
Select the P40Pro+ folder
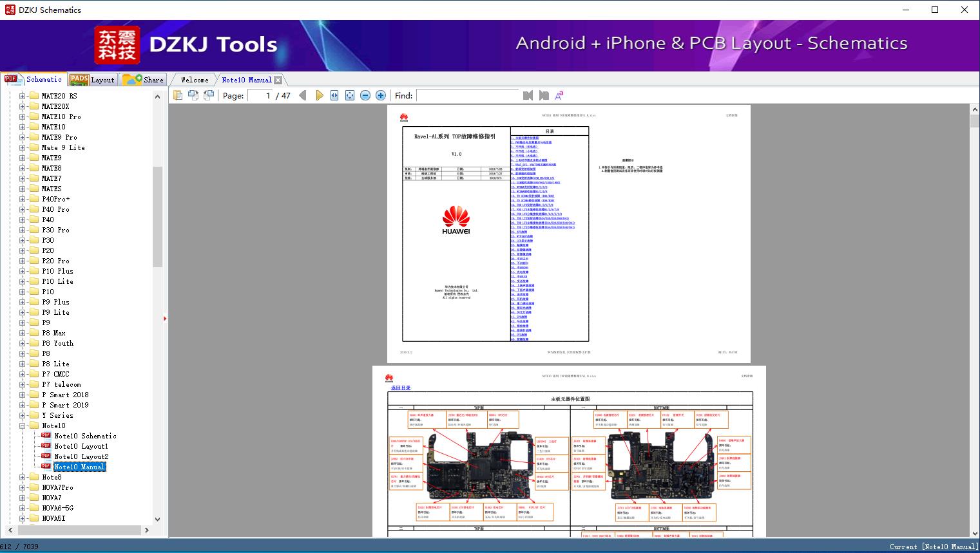click(56, 199)
